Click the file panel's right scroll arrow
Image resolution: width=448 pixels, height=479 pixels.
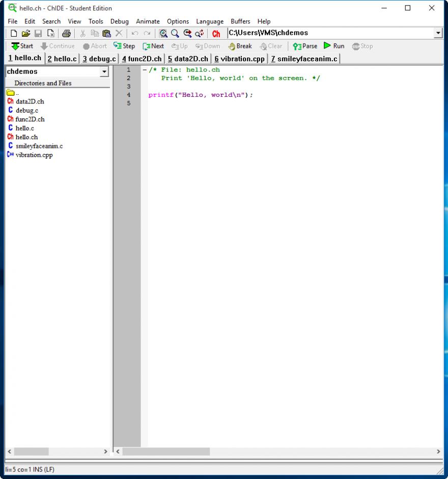coord(105,451)
